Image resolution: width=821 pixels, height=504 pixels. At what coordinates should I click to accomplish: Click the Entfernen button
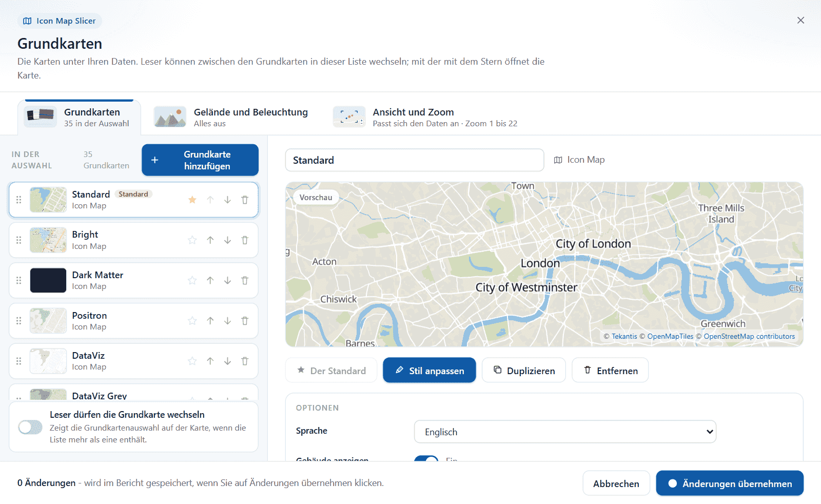tap(611, 370)
